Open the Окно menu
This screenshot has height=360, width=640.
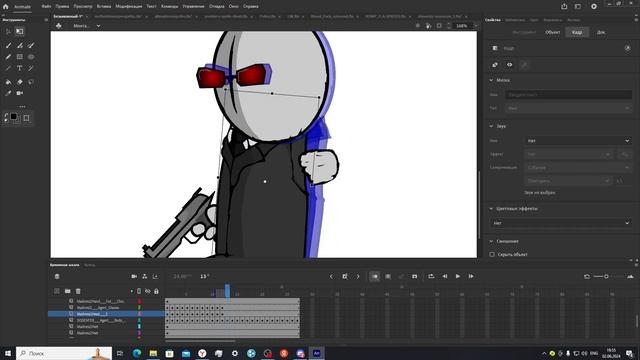(x=233, y=6)
